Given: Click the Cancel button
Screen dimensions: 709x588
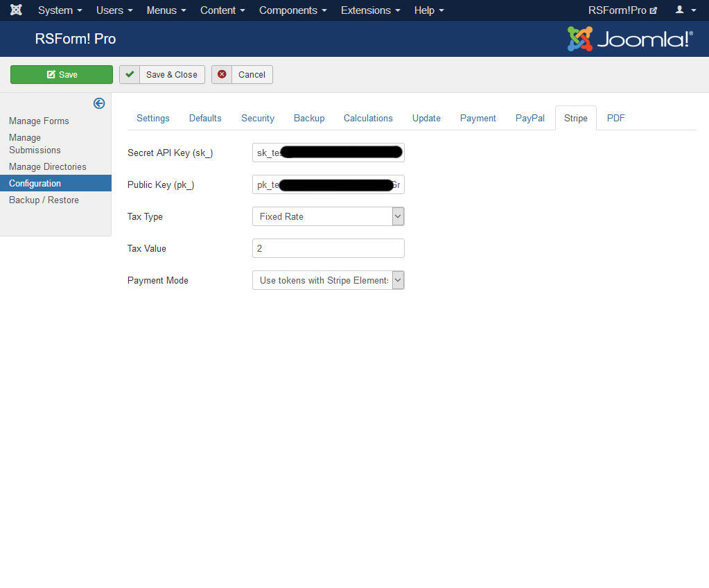Looking at the screenshot, I should pos(242,75).
